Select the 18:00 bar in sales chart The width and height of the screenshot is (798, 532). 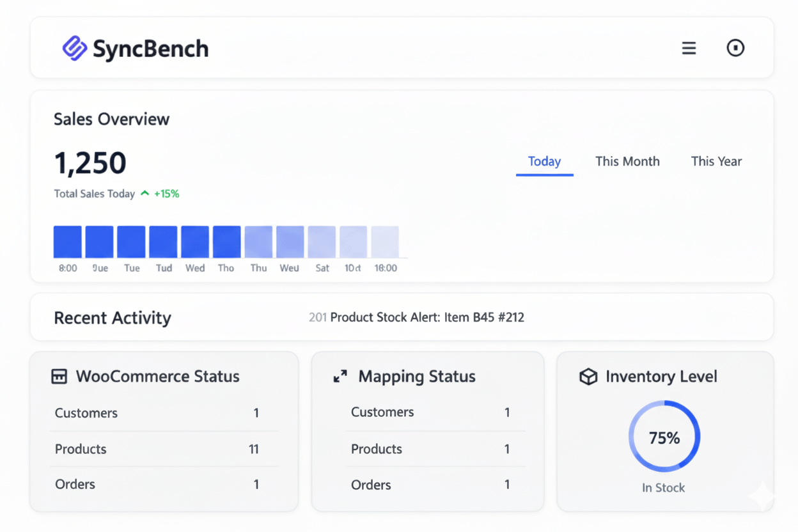pos(385,242)
